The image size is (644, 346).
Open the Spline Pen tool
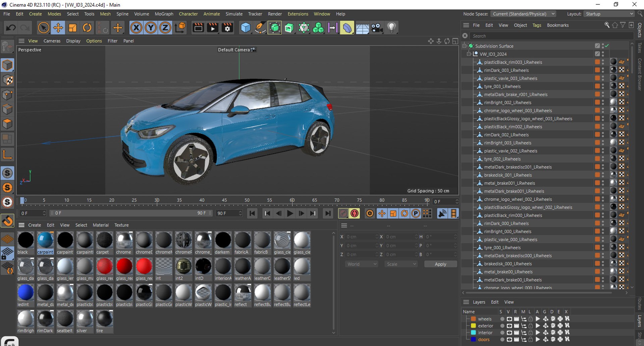pos(260,28)
